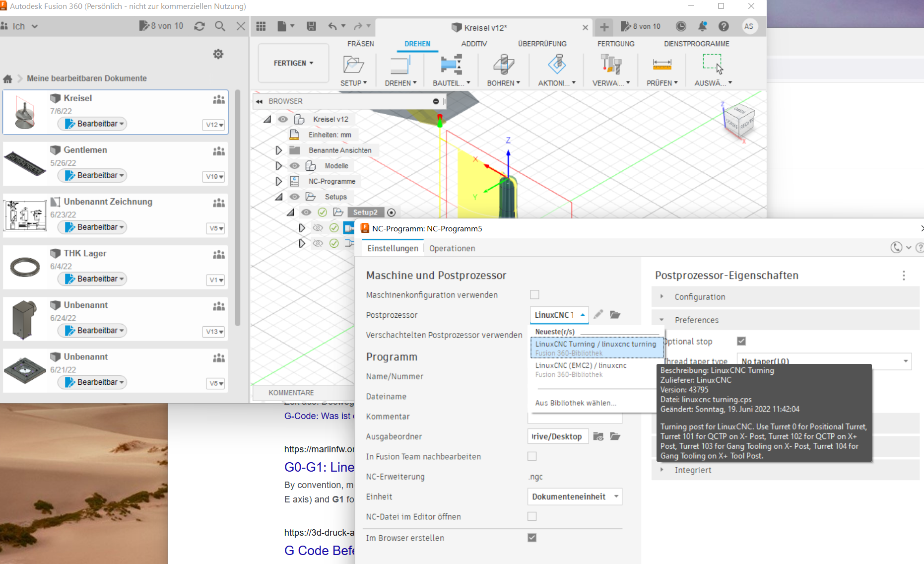This screenshot has height=564, width=924.
Task: Open the Fertigen workspace dropdown
Action: click(293, 63)
